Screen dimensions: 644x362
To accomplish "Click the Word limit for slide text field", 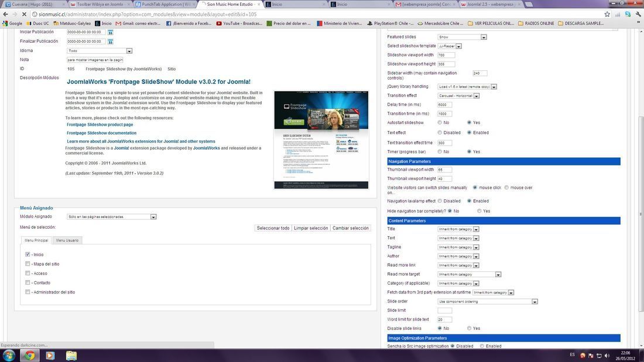I will coord(444,320).
